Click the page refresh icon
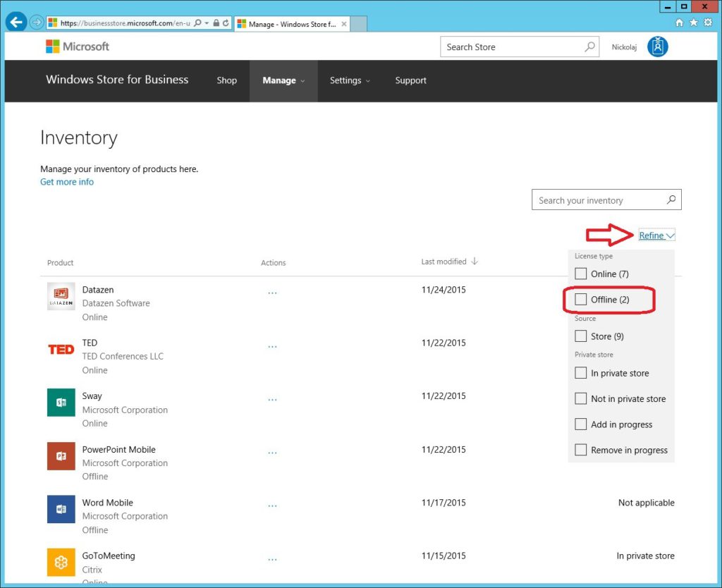Image resolution: width=722 pixels, height=588 pixels. pyautogui.click(x=226, y=23)
